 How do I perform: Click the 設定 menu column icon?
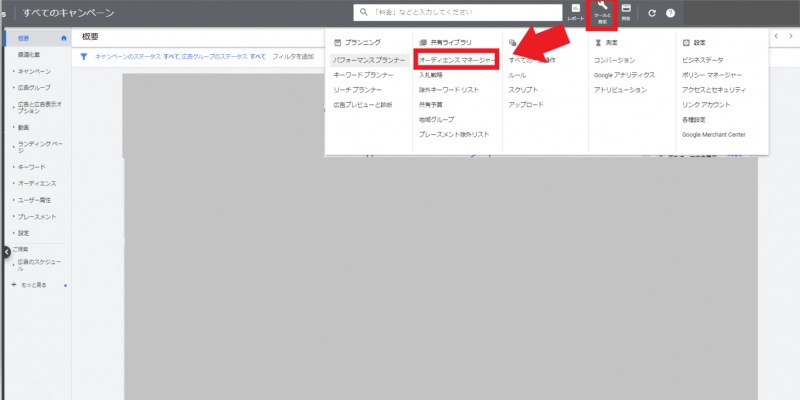point(686,43)
